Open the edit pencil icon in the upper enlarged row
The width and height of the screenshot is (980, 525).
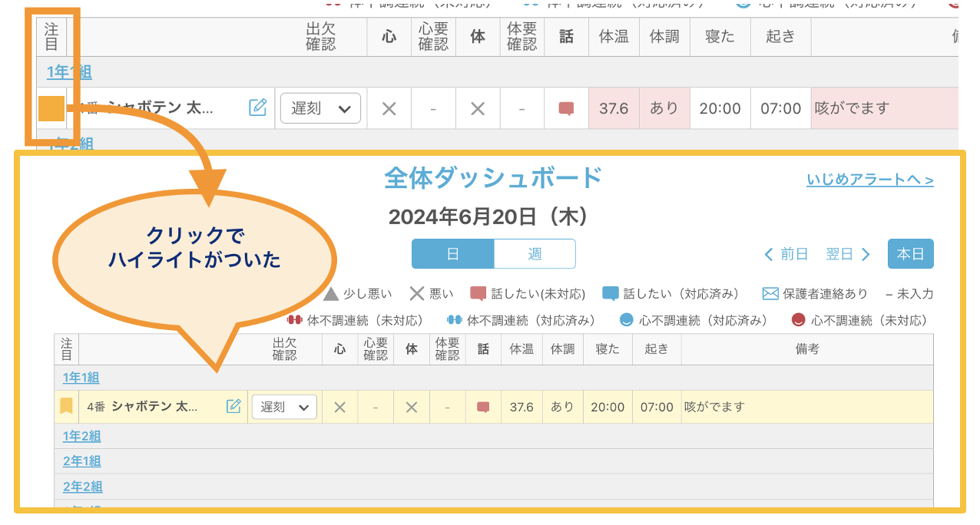tap(258, 107)
